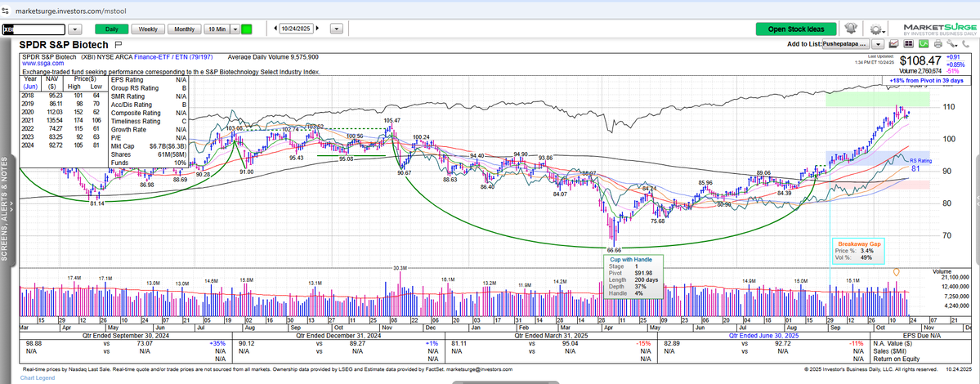980x384 pixels.
Task: Click the SPDR S&P Biotech title
Action: (64, 44)
